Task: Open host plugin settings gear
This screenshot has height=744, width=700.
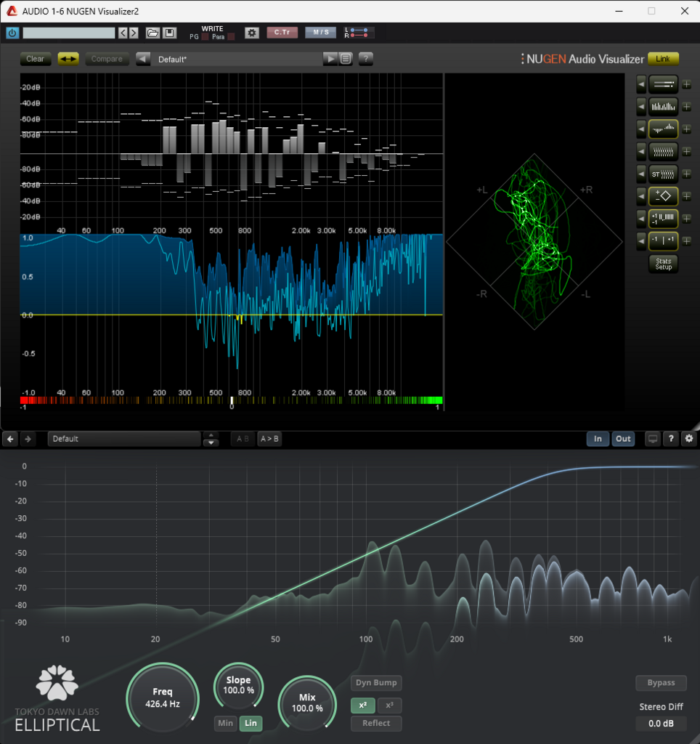Action: click(252, 33)
